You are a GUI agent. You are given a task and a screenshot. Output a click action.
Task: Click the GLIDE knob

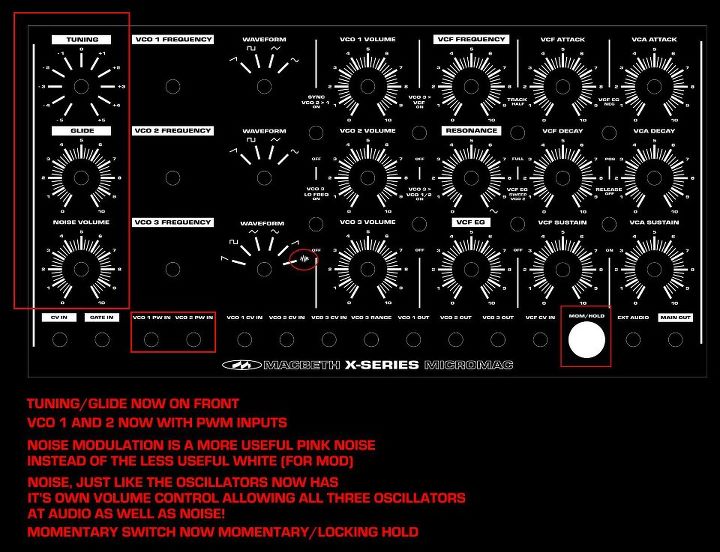[81, 178]
